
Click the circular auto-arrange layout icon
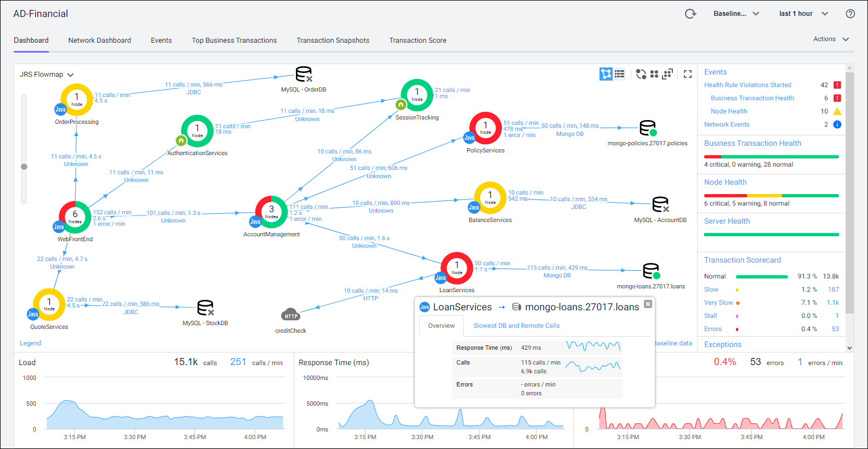click(x=641, y=74)
